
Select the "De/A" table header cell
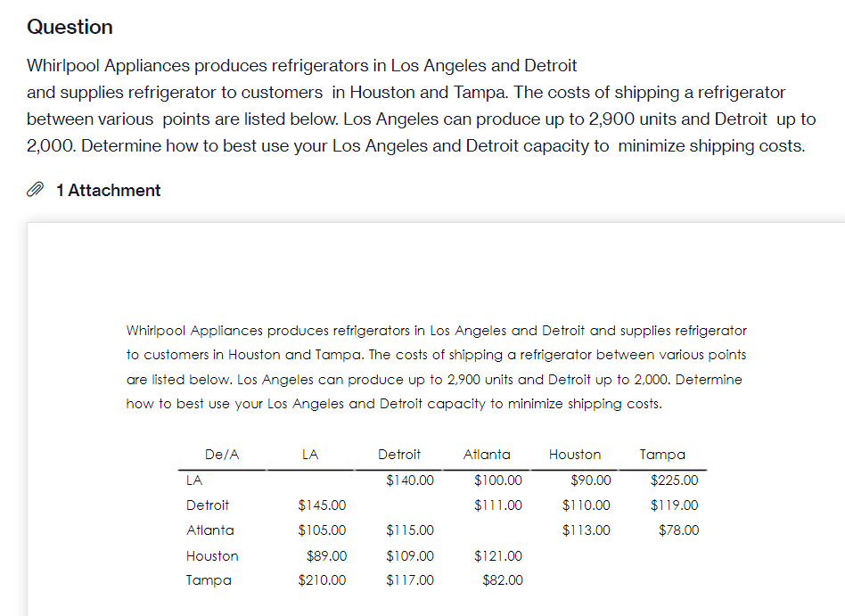222,455
